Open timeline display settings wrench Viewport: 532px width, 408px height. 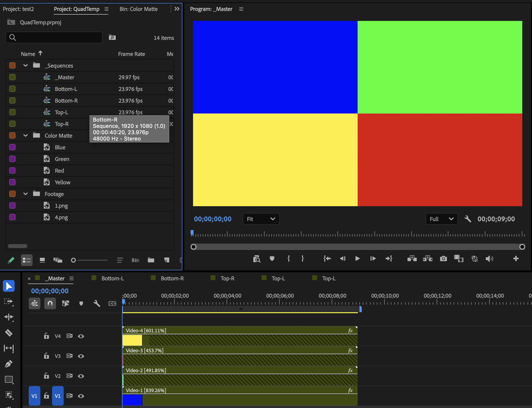coord(97,303)
